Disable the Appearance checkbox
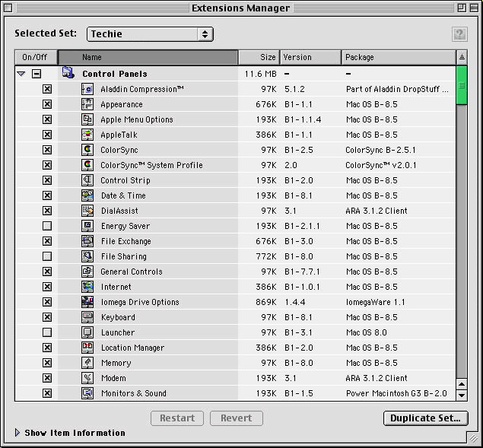 point(47,104)
